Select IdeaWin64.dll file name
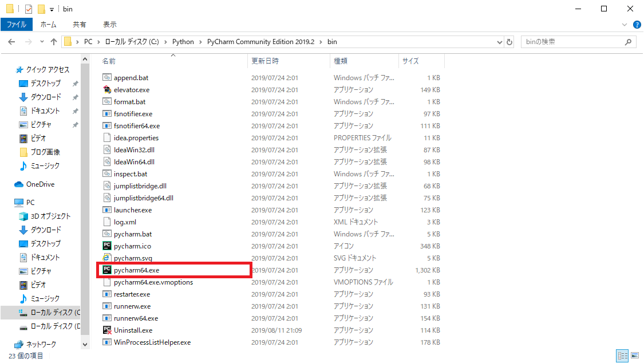 [x=134, y=162]
